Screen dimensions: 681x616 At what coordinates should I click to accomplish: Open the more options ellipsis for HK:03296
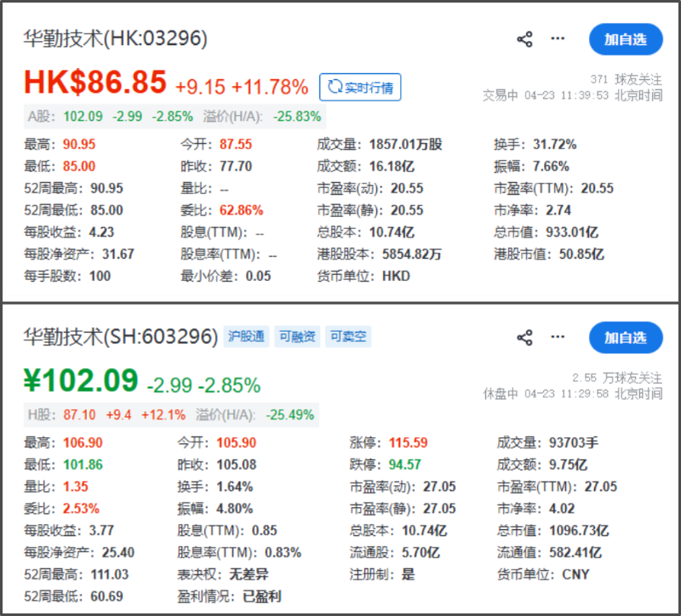pos(558,39)
